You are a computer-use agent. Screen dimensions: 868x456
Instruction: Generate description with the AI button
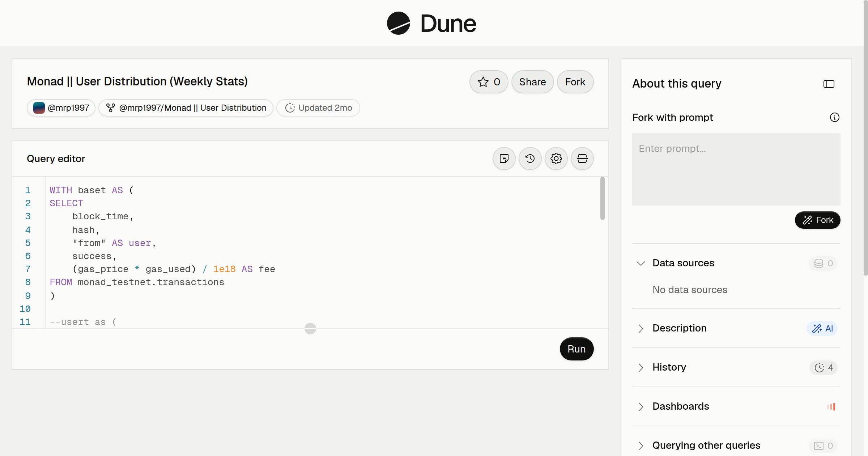coord(822,328)
